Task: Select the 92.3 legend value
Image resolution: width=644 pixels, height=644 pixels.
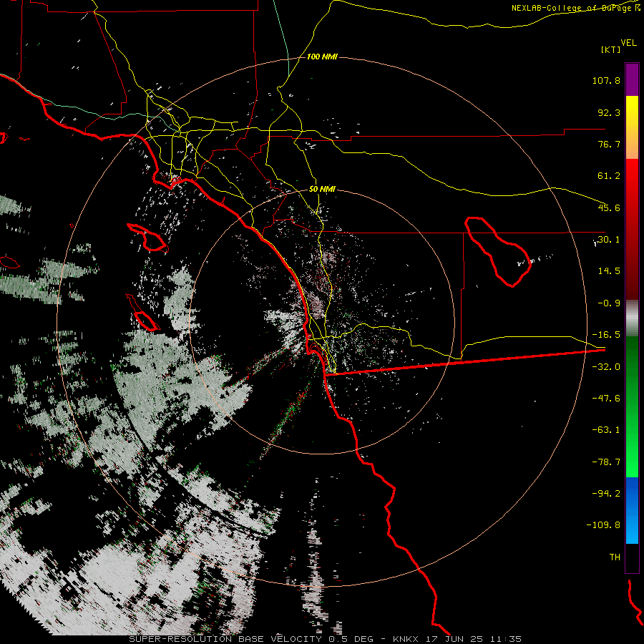Action: tap(609, 112)
